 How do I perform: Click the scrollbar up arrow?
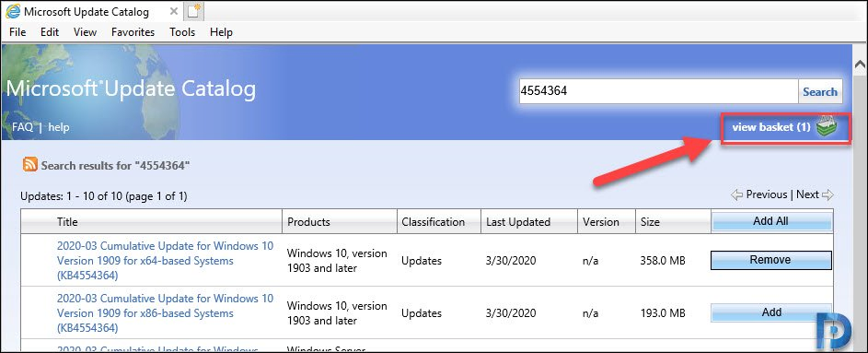pyautogui.click(x=861, y=65)
